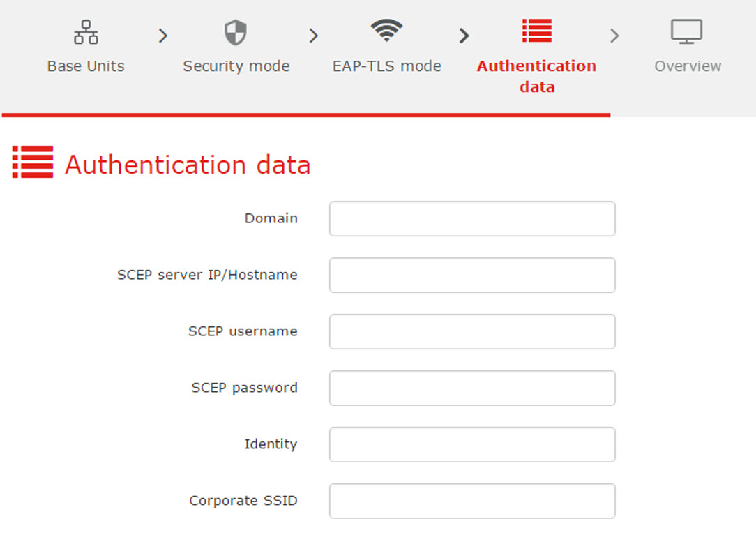Click chevron before the Overview step

click(x=614, y=36)
